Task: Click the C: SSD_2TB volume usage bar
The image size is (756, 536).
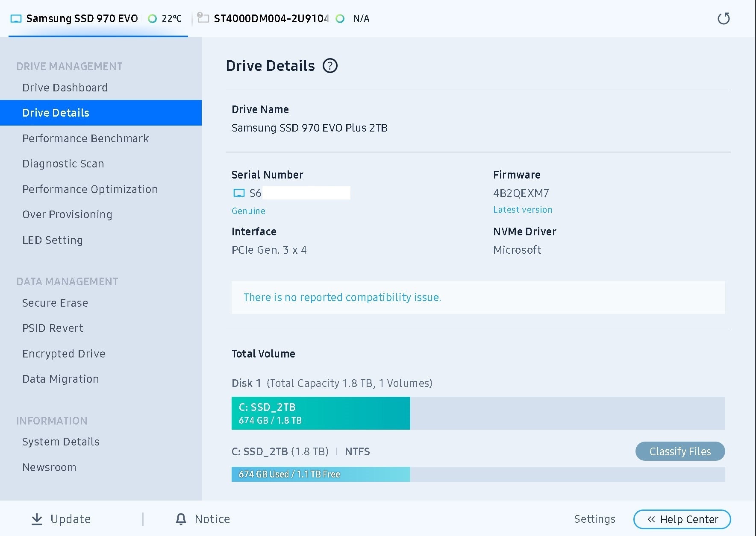Action: click(321, 413)
